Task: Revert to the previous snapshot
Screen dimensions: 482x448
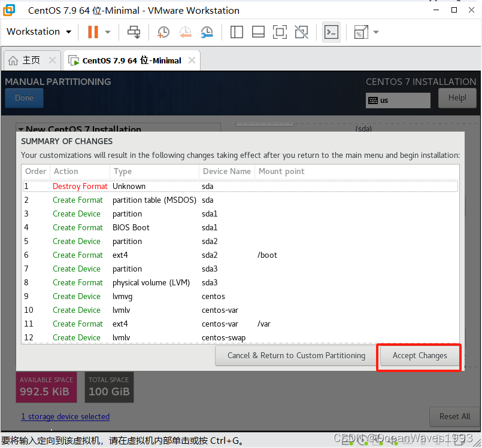Action: [186, 32]
